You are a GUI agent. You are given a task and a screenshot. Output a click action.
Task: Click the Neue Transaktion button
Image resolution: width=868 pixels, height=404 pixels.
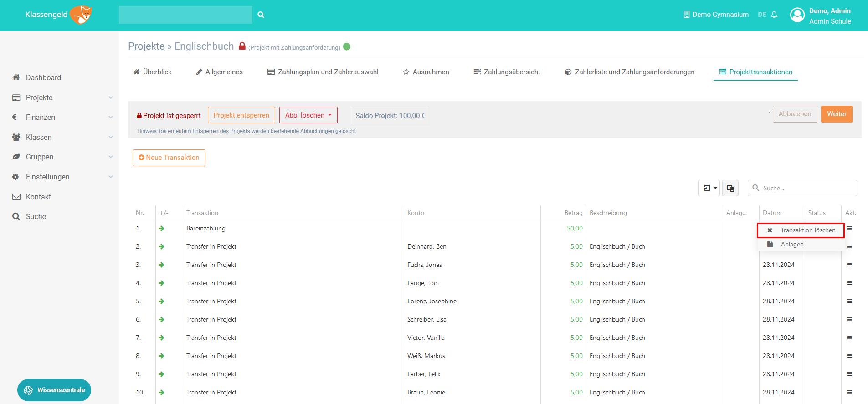pyautogui.click(x=169, y=158)
